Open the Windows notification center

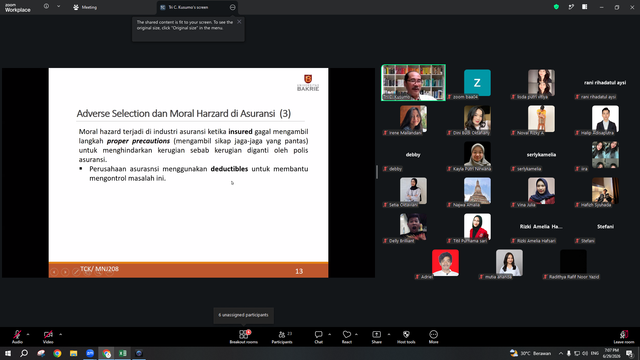[629, 353]
